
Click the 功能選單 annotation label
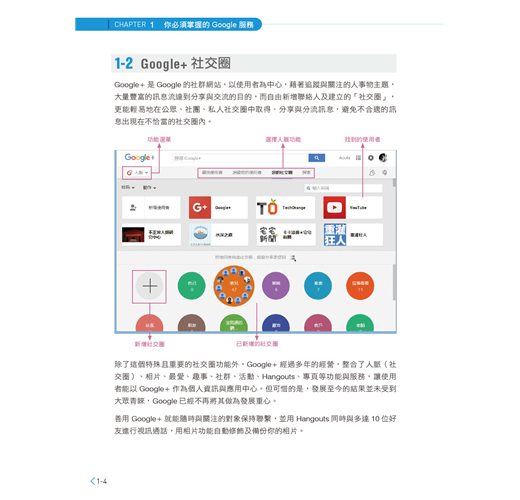159,139
